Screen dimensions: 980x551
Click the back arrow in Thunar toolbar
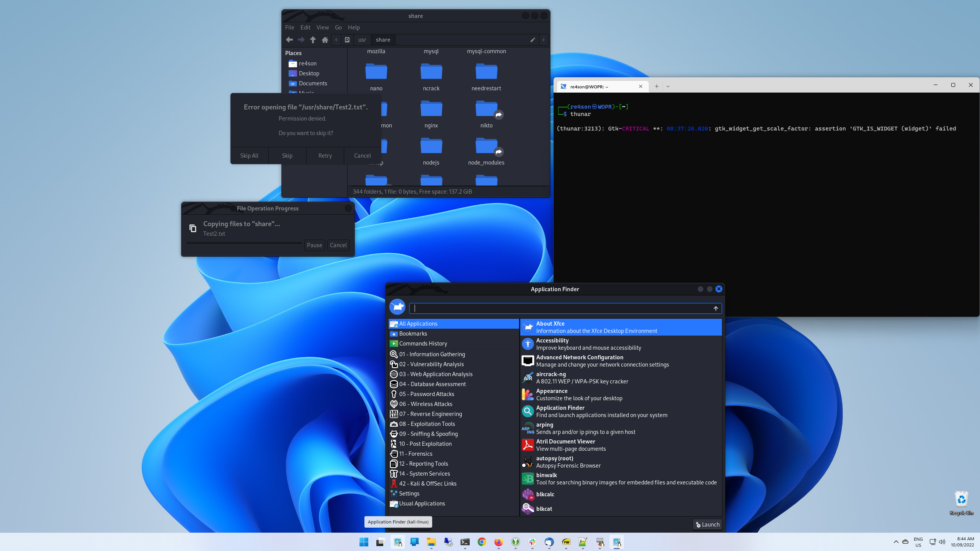tap(289, 40)
